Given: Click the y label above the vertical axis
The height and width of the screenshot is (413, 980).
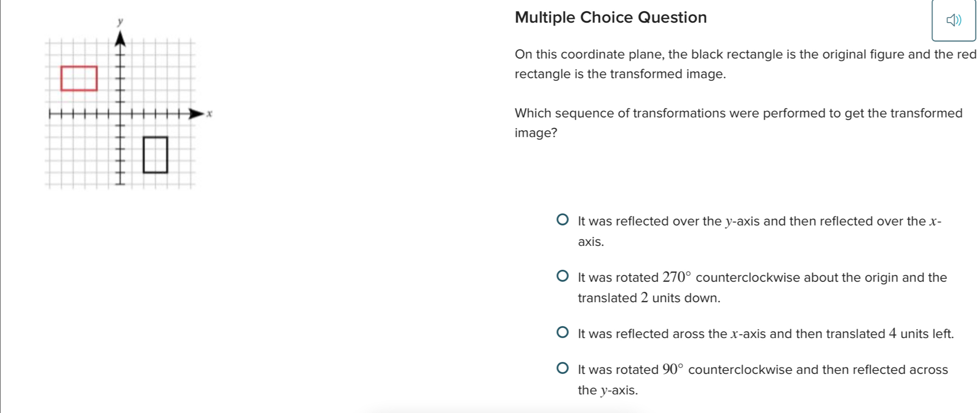Looking at the screenshot, I should [120, 21].
